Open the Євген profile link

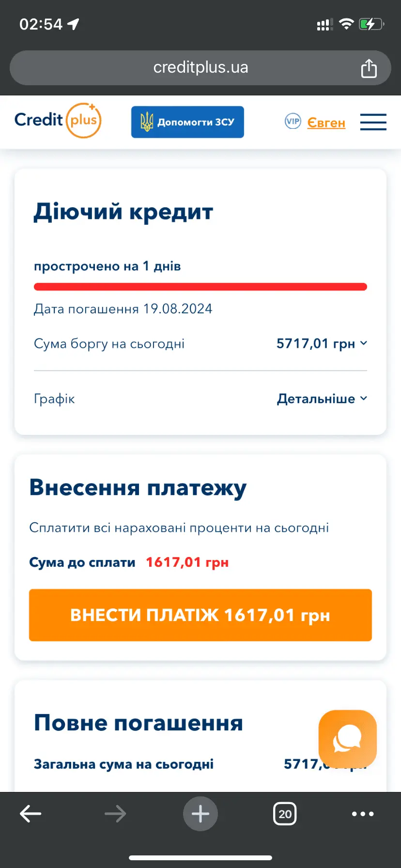pyautogui.click(x=326, y=123)
